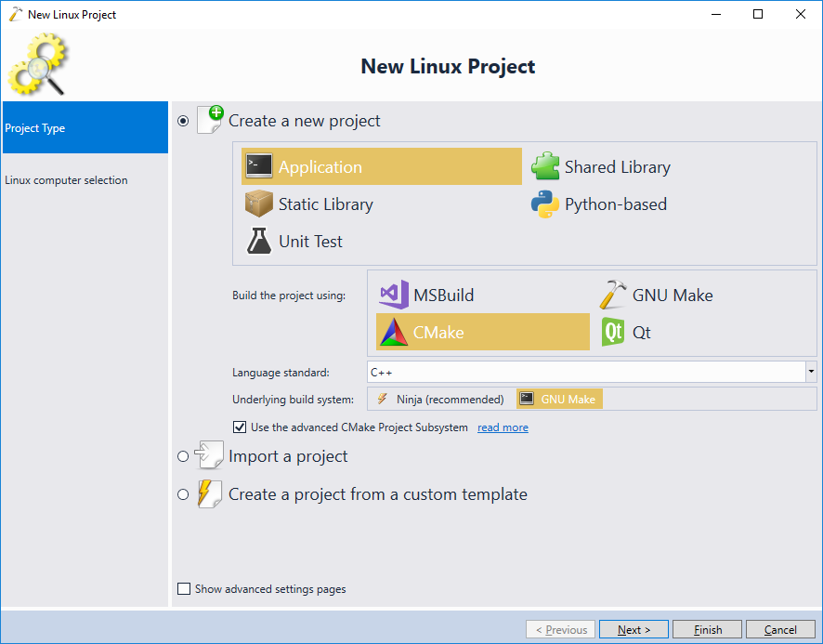Click Create a project from a custom template text
This screenshot has width=823, height=644.
click(377, 494)
